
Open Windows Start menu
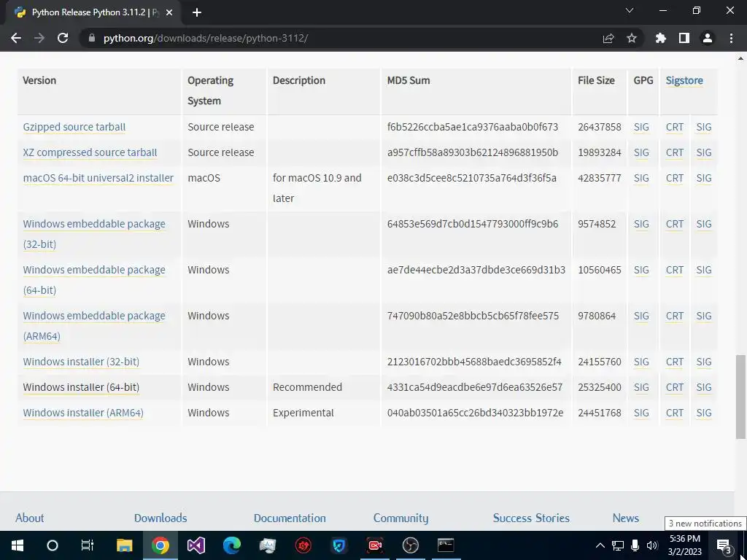pos(18,545)
